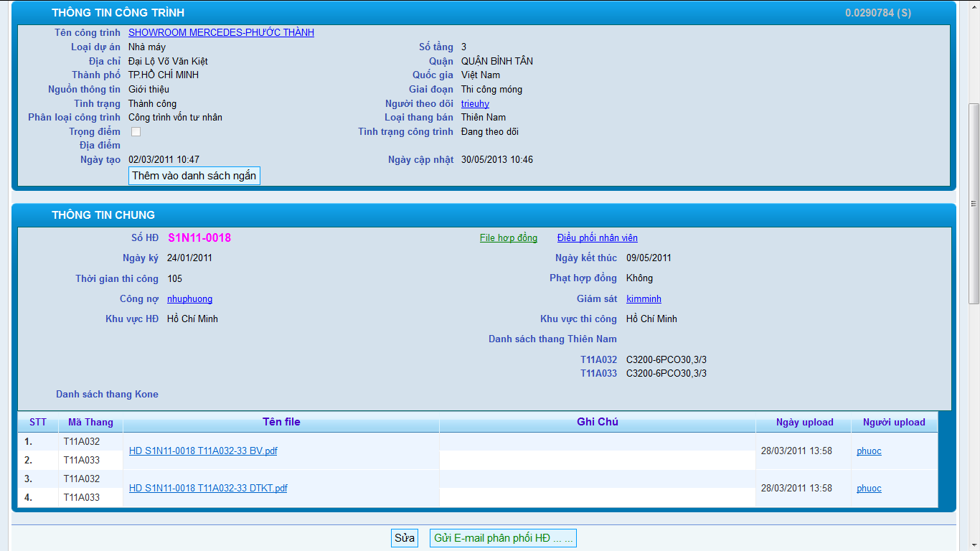Click the Mã Thang column header
980x551 pixels.
(91, 422)
